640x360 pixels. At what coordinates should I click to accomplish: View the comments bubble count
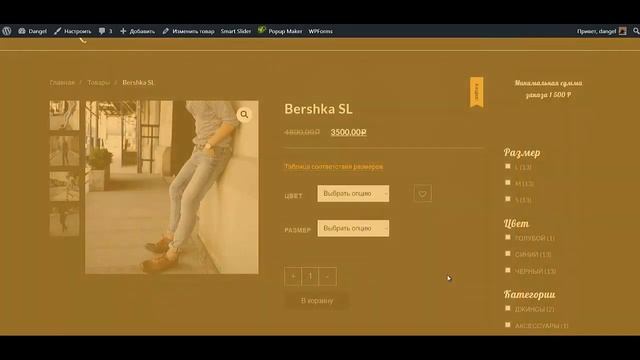click(105, 31)
